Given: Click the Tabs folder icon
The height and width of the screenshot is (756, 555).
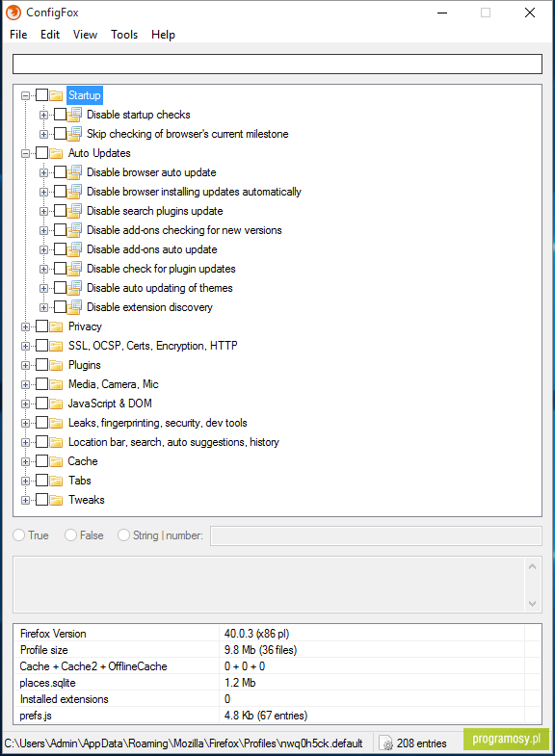Looking at the screenshot, I should coord(57,481).
